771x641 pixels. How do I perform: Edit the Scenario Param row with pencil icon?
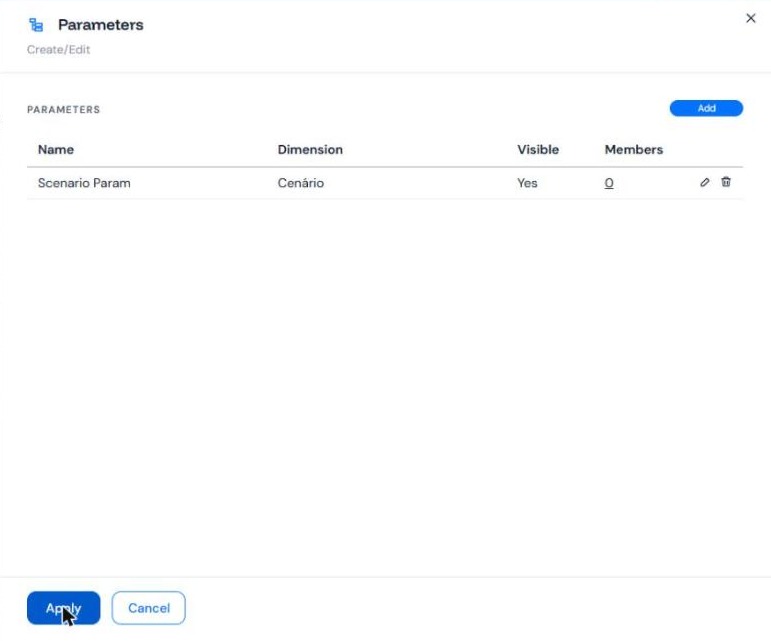pyautogui.click(x=705, y=182)
